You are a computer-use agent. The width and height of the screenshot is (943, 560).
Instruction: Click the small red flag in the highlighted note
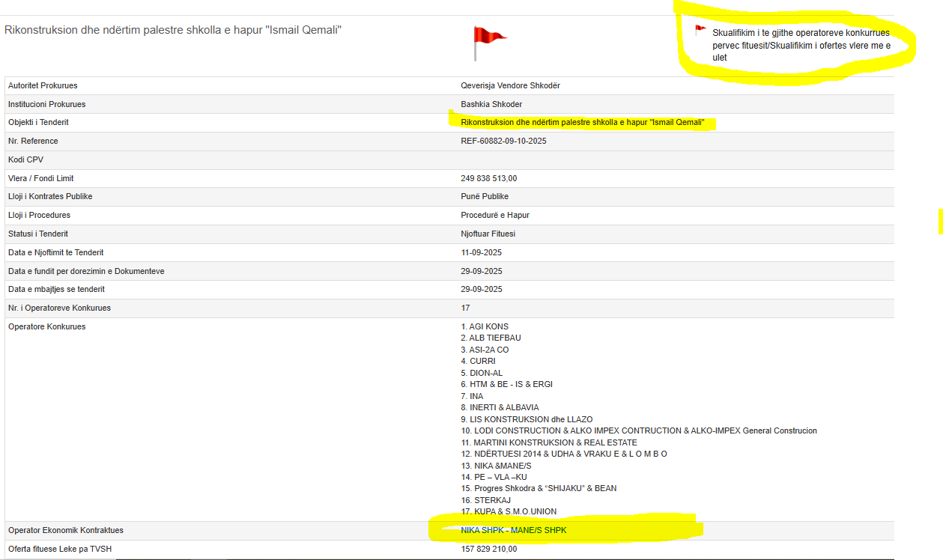coord(700,31)
